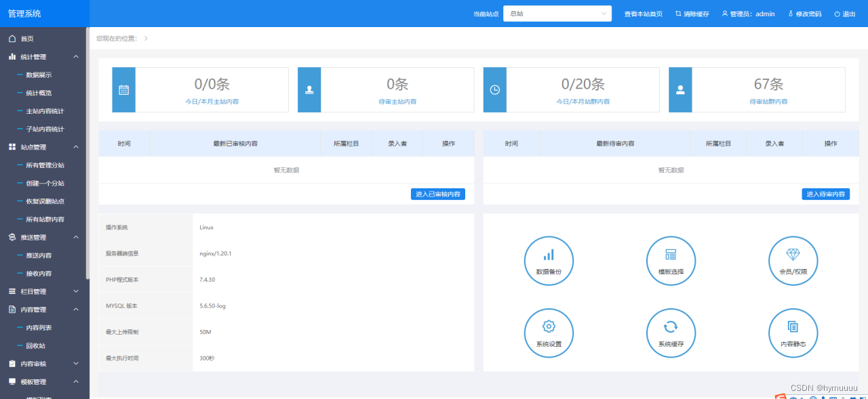Click the crop icon next to 清除缓存

[x=678, y=14]
